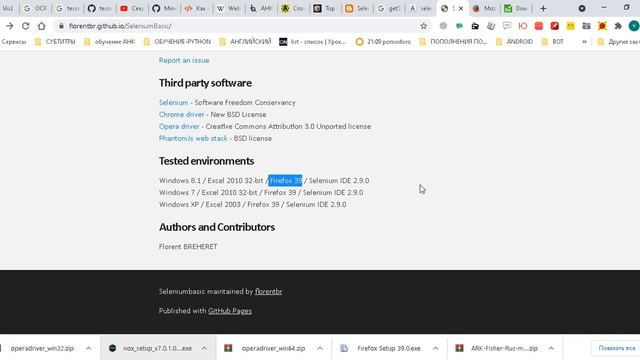The height and width of the screenshot is (360, 640).
Task: Reload the SeleniumBasic page
Action: coord(25,26)
